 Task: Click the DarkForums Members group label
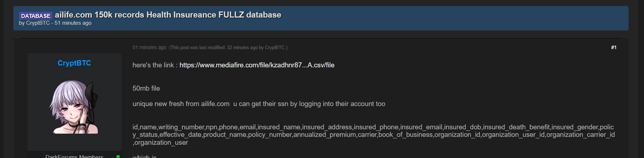coord(74,156)
